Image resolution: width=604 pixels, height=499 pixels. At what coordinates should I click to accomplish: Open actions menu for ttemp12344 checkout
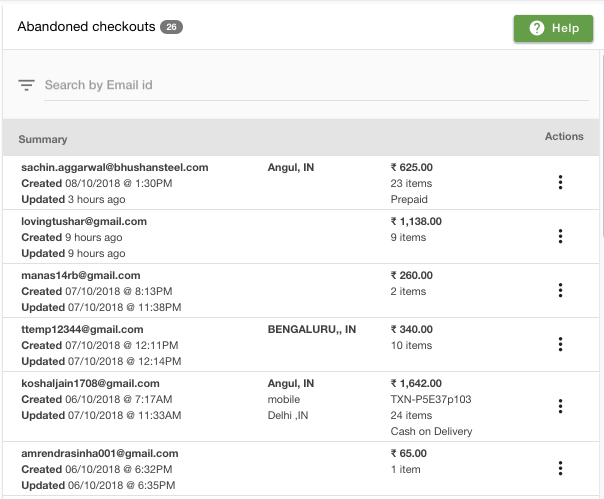click(560, 344)
